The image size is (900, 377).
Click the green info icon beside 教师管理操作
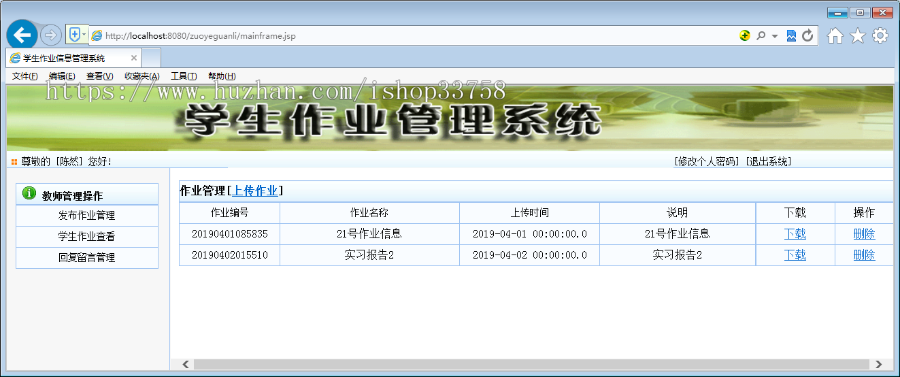click(x=29, y=194)
